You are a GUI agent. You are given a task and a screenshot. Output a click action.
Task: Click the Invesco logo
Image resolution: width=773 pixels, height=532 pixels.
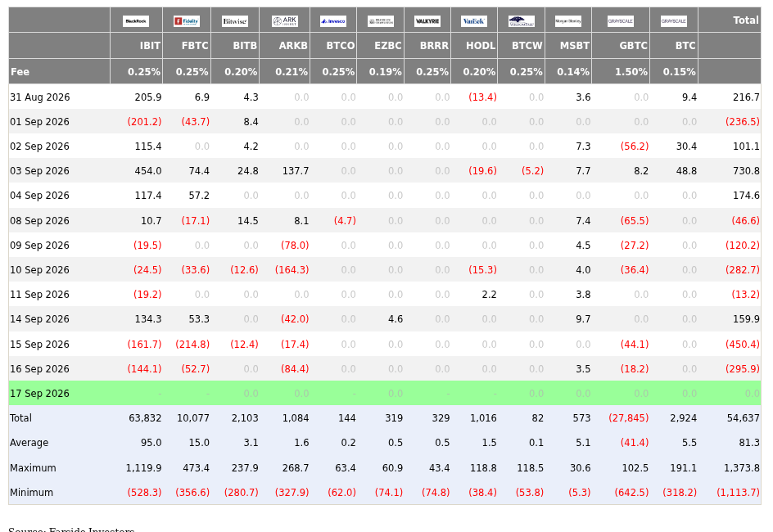tap(333, 21)
